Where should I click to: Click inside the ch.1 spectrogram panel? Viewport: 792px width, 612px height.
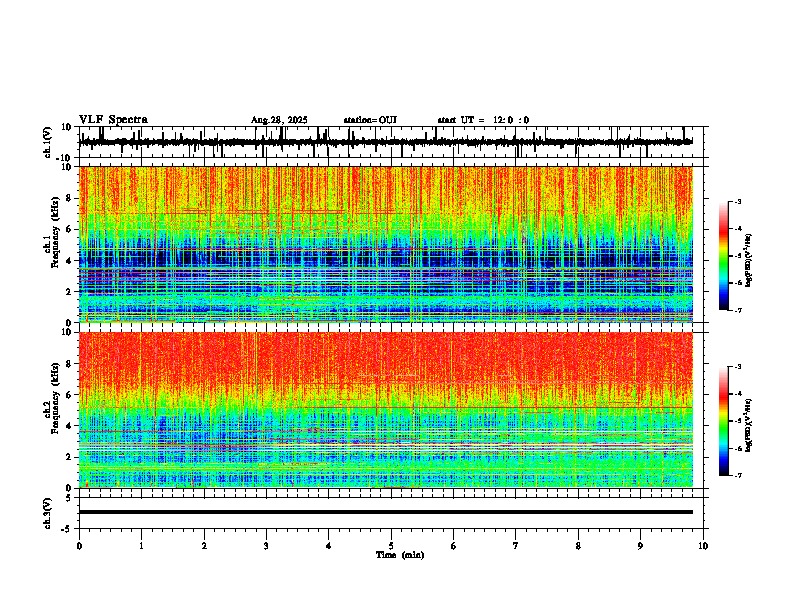(386, 244)
